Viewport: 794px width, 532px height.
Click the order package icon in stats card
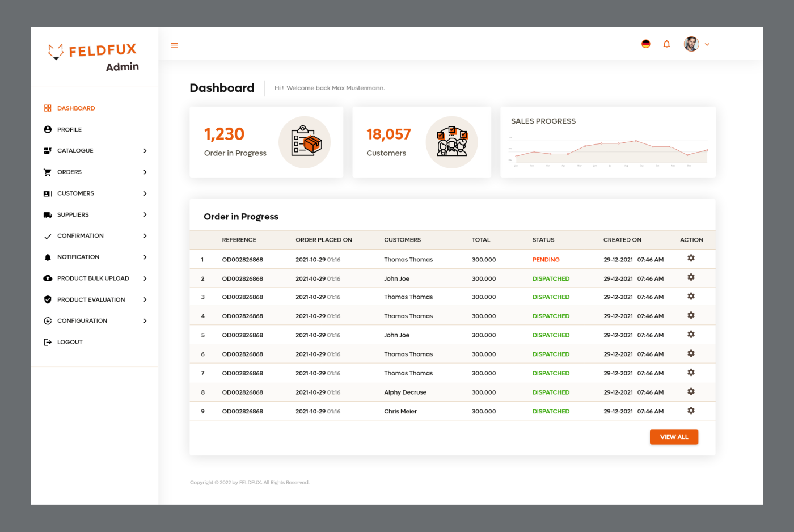[305, 142]
